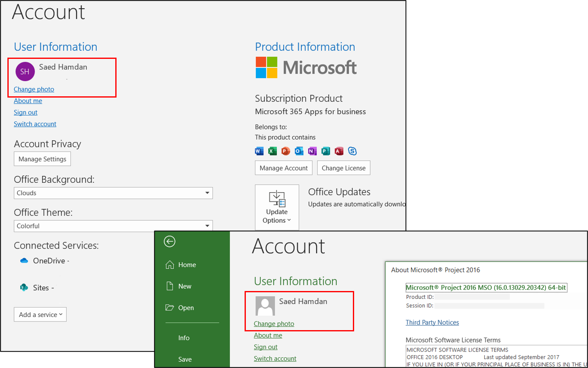
Task: Click the Manage Settings button
Action: click(42, 159)
